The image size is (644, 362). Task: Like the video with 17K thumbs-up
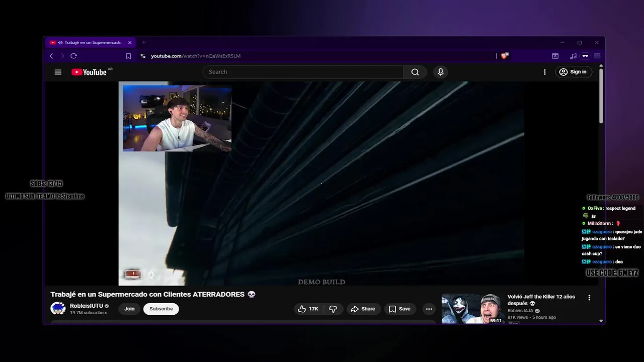point(308,309)
